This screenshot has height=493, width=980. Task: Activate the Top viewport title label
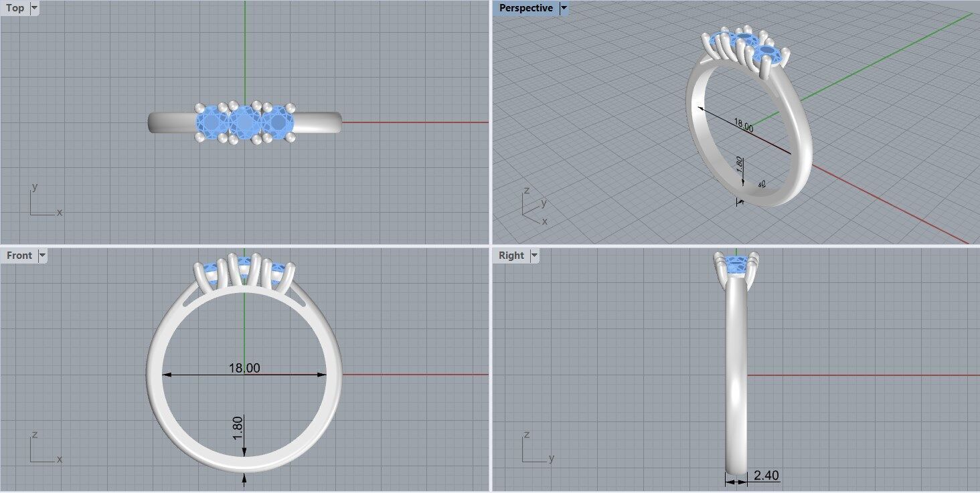coord(15,8)
